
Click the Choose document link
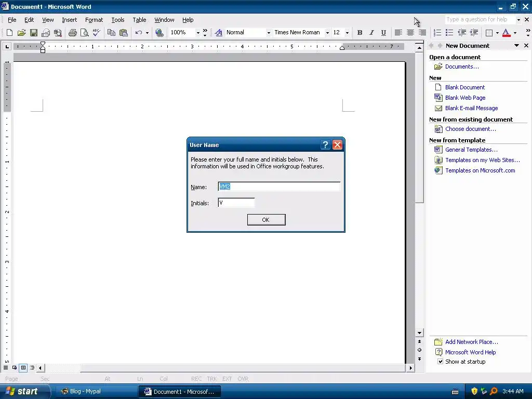click(x=470, y=129)
